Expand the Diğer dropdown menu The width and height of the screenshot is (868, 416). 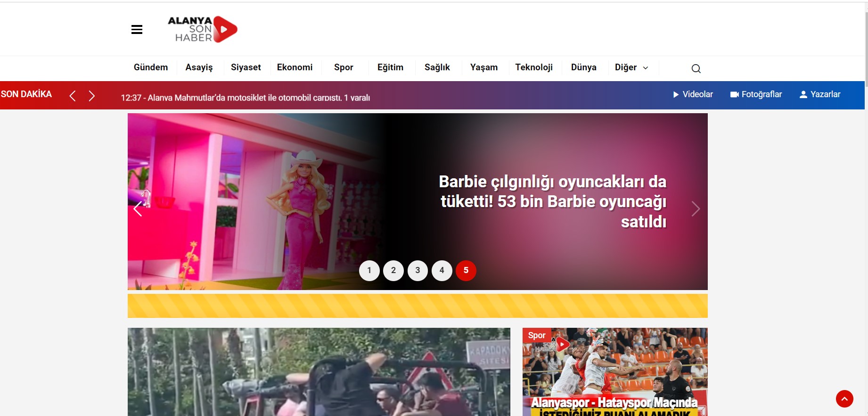[x=631, y=67]
